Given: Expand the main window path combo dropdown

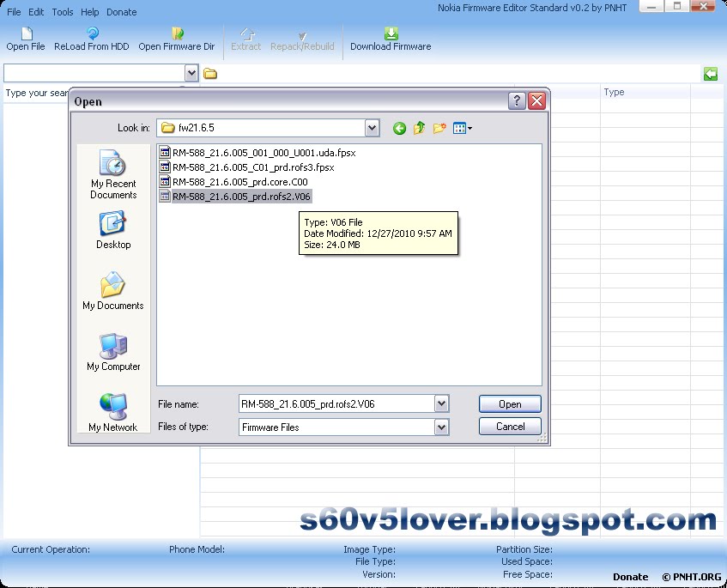Looking at the screenshot, I should click(191, 73).
